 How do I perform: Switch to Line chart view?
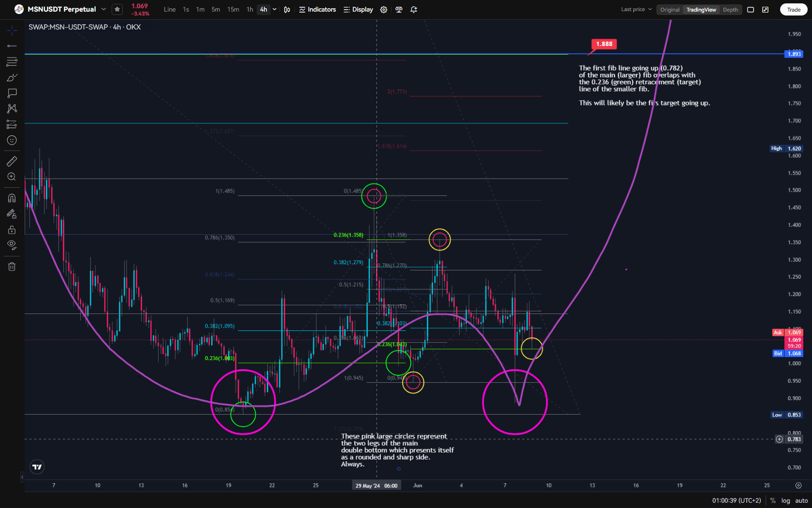[x=170, y=10]
